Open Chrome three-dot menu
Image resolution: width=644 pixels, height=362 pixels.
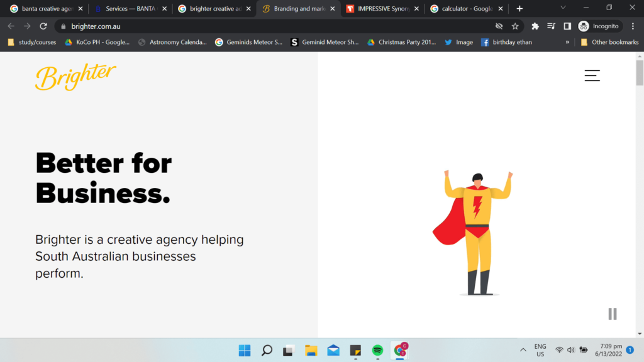(x=633, y=26)
